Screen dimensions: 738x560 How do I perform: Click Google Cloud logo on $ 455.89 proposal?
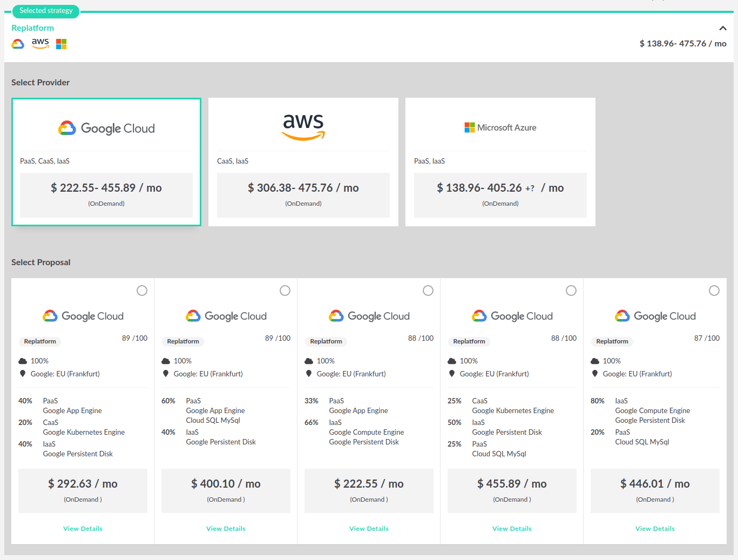tap(512, 316)
